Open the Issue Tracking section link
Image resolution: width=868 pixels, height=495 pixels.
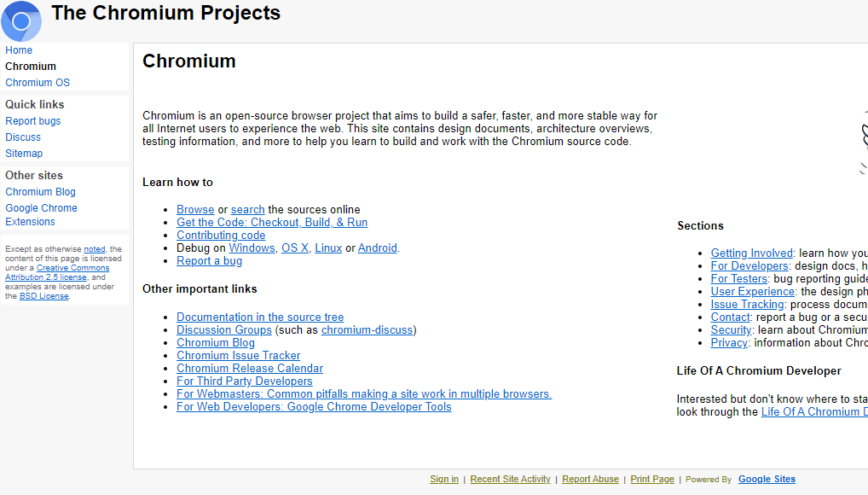(747, 304)
